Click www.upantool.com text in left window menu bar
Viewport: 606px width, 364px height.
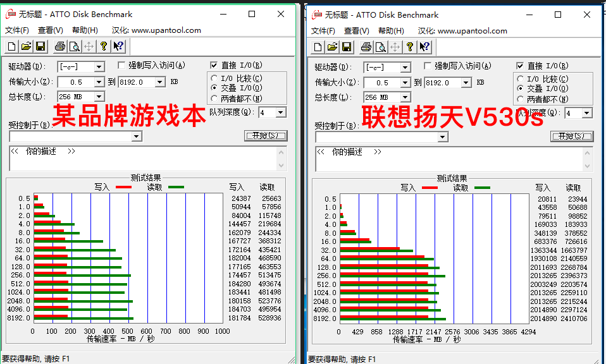[x=166, y=30]
